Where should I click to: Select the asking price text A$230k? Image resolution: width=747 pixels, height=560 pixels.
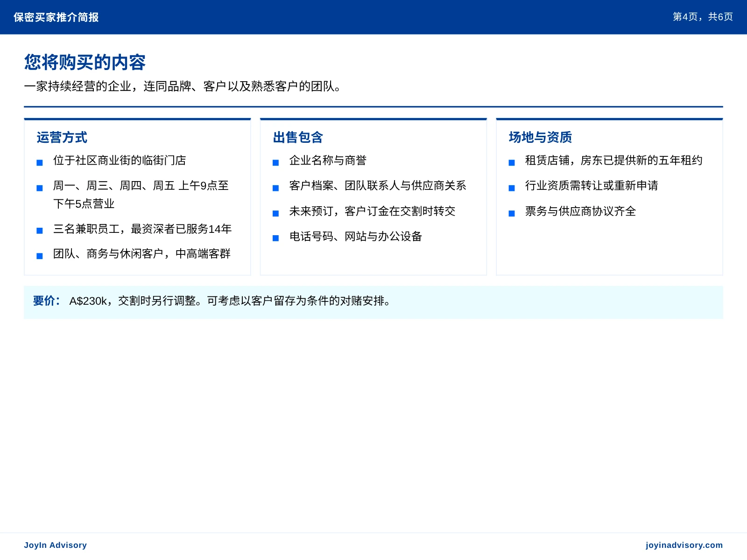pyautogui.click(x=88, y=301)
